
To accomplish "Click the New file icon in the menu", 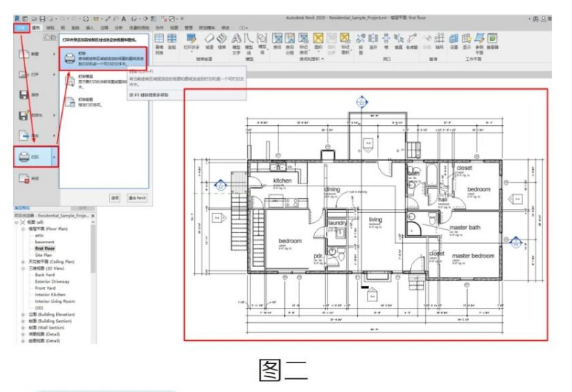I will tap(24, 54).
